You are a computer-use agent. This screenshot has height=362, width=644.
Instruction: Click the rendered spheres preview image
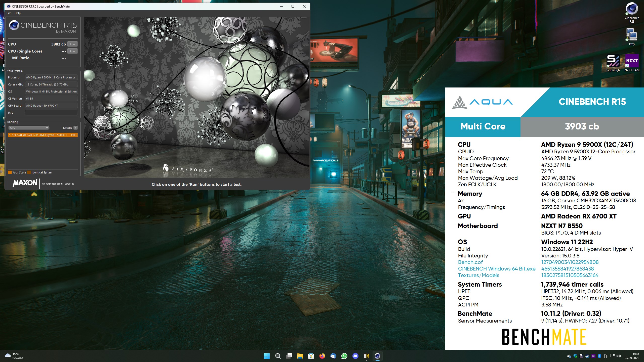(x=196, y=98)
